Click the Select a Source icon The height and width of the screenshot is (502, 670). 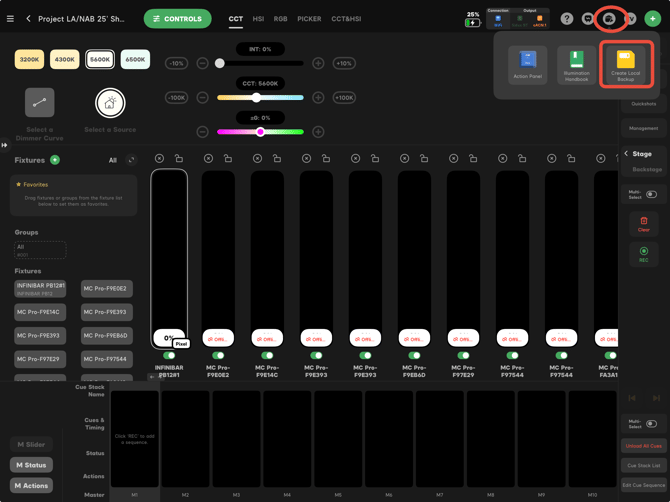click(110, 103)
